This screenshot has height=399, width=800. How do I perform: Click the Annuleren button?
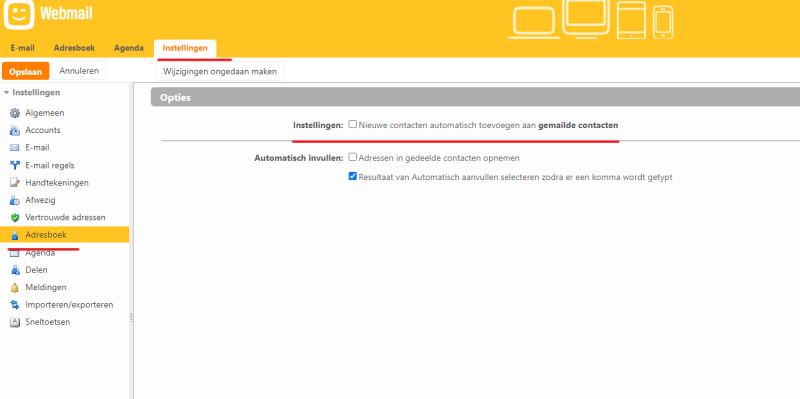[x=79, y=71]
